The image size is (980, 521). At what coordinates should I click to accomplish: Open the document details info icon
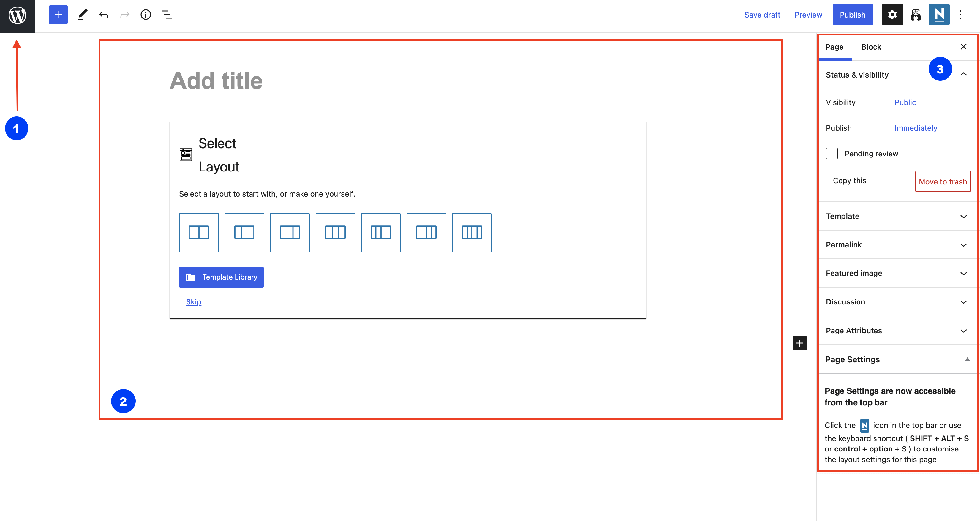146,15
